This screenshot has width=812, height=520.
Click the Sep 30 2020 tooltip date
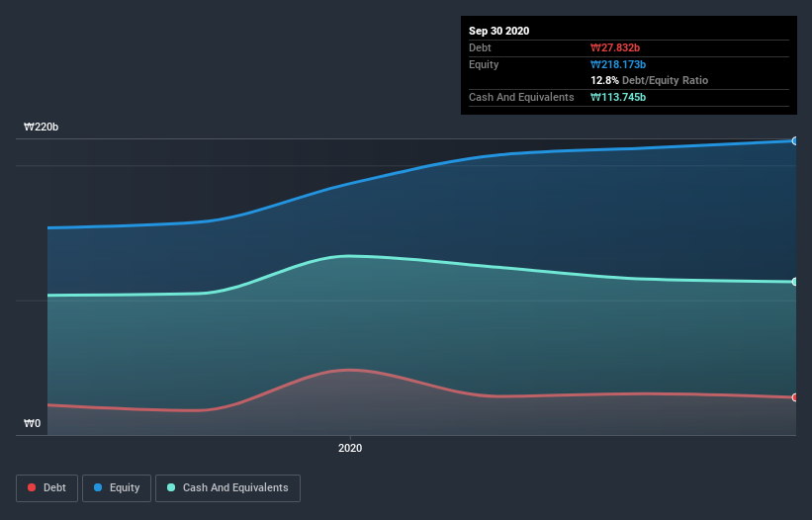pos(498,31)
